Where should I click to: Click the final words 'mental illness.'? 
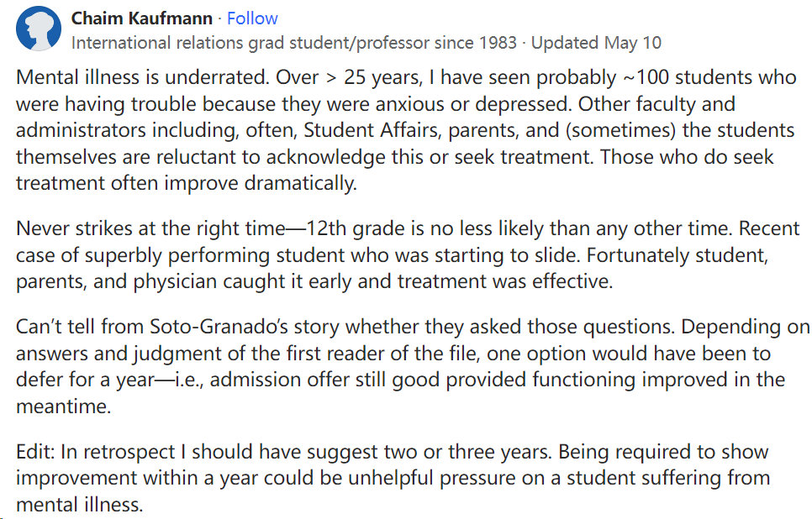pyautogui.click(x=80, y=506)
